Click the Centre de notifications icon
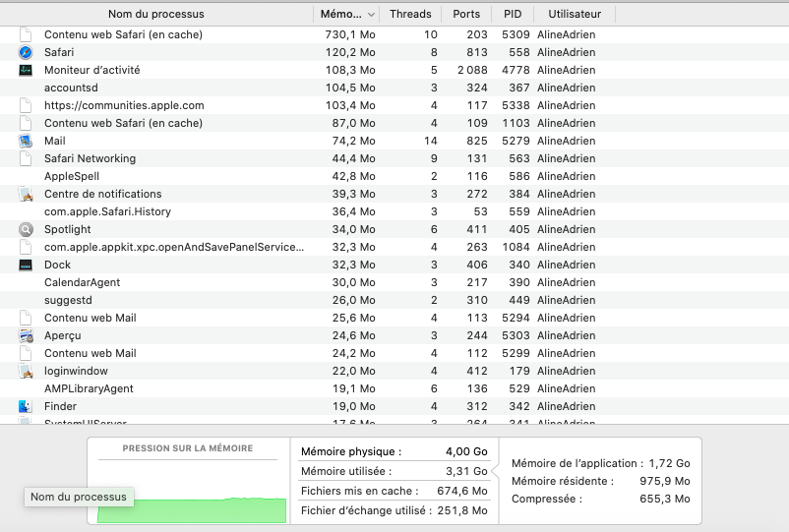Image resolution: width=789 pixels, height=532 pixels. 26,194
